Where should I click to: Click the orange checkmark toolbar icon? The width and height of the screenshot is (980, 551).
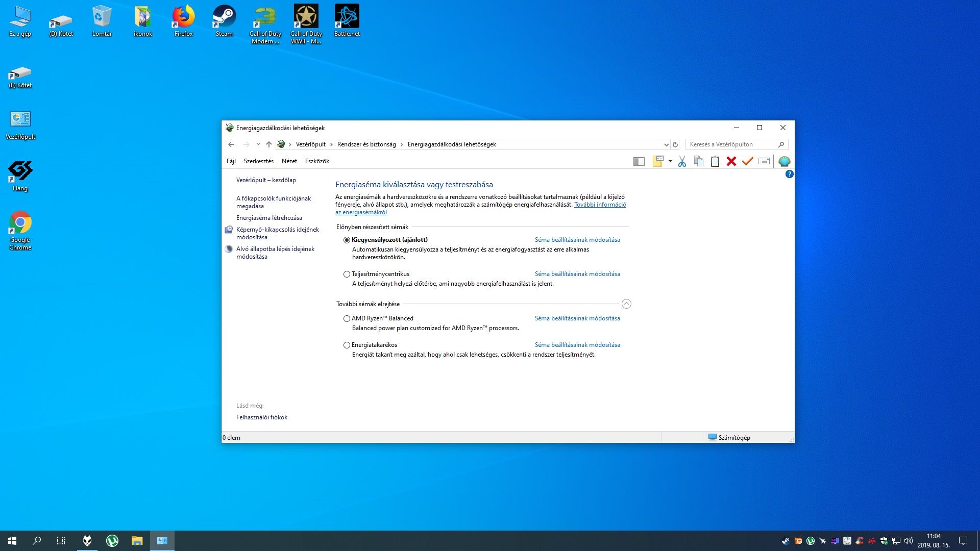748,162
